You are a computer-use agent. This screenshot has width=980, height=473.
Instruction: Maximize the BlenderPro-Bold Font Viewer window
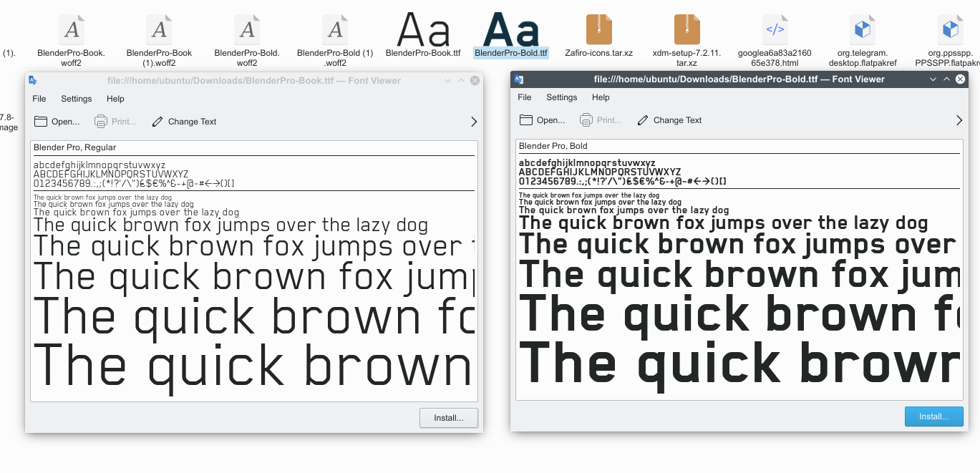pyautogui.click(x=946, y=79)
